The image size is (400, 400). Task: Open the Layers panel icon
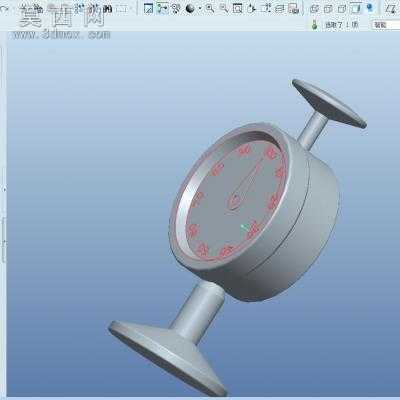click(x=280, y=9)
